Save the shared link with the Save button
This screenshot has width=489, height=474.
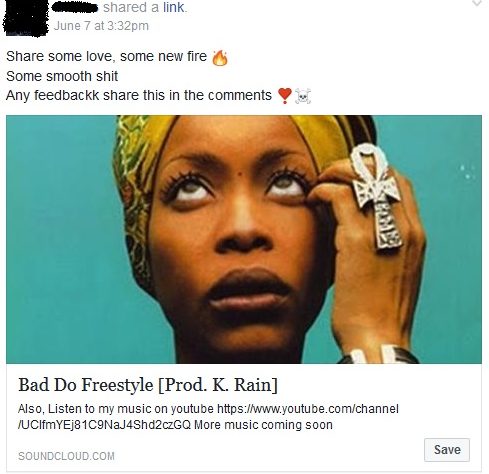(447, 450)
